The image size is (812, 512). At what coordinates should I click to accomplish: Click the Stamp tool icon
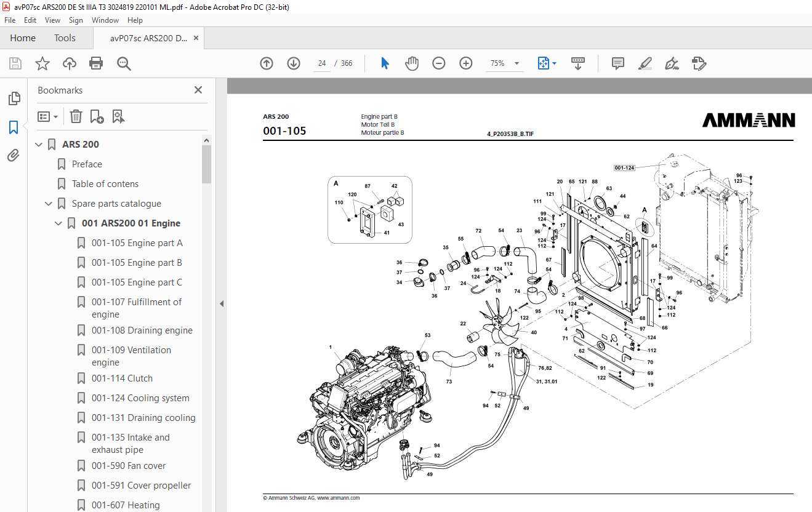pyautogui.click(x=699, y=63)
